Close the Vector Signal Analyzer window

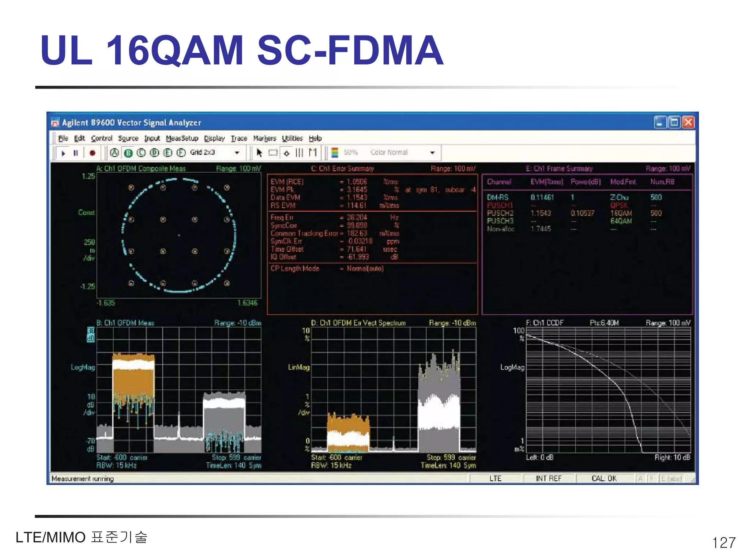click(x=688, y=122)
